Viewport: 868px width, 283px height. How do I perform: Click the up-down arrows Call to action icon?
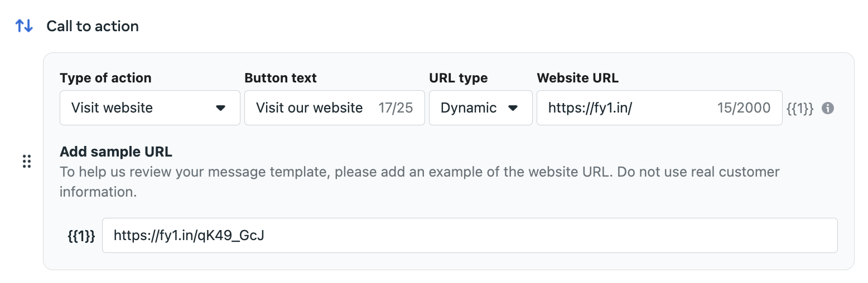tap(24, 26)
